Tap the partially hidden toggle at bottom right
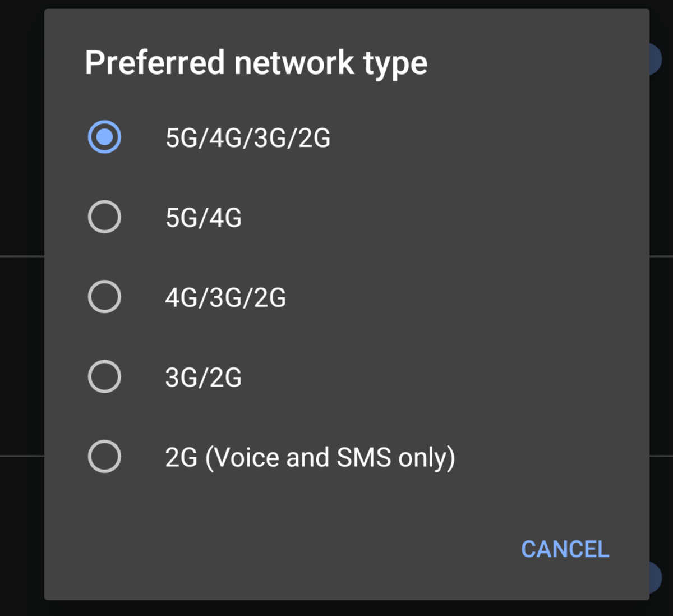 655,577
